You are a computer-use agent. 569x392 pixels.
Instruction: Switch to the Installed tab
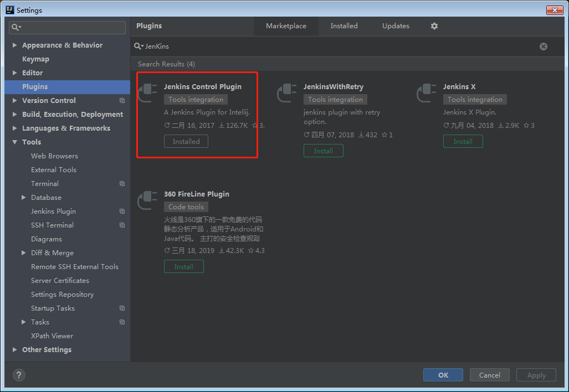tap(344, 26)
